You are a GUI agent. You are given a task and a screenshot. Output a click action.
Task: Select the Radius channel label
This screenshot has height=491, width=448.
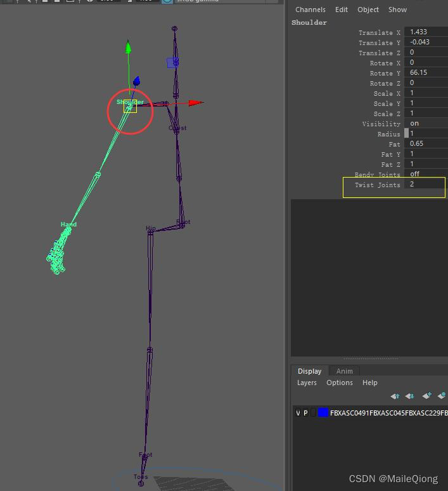(x=388, y=134)
